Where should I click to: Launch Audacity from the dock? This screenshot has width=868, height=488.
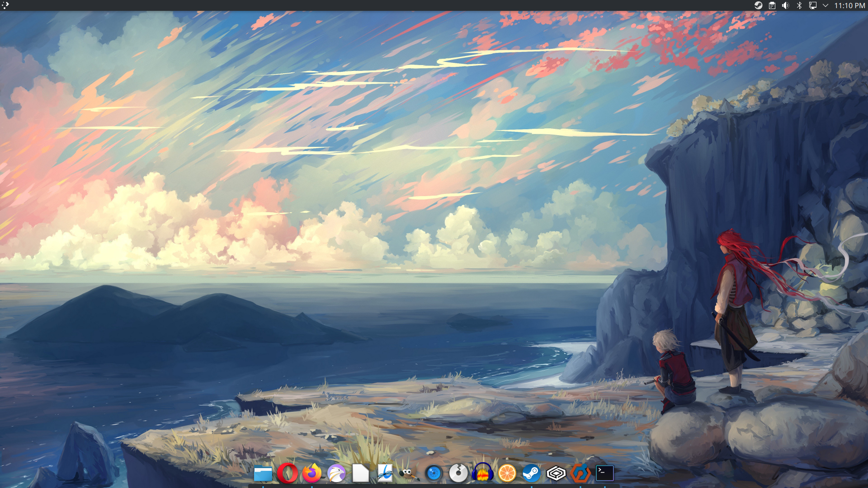tap(483, 474)
